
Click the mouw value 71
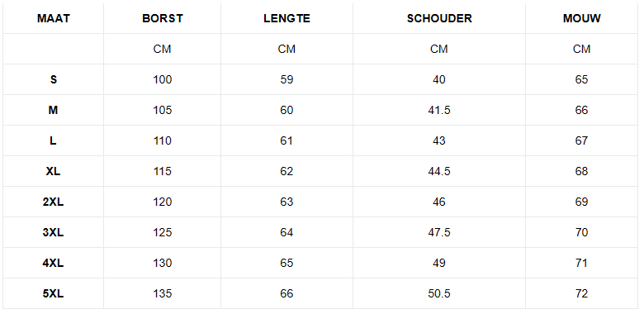581,263
